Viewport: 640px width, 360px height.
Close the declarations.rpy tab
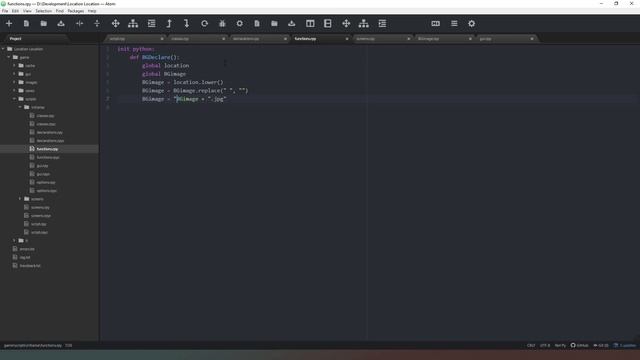[285, 39]
